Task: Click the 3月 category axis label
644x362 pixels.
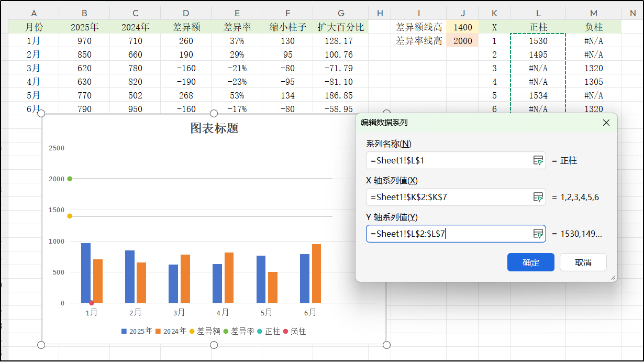Action: coord(179,313)
